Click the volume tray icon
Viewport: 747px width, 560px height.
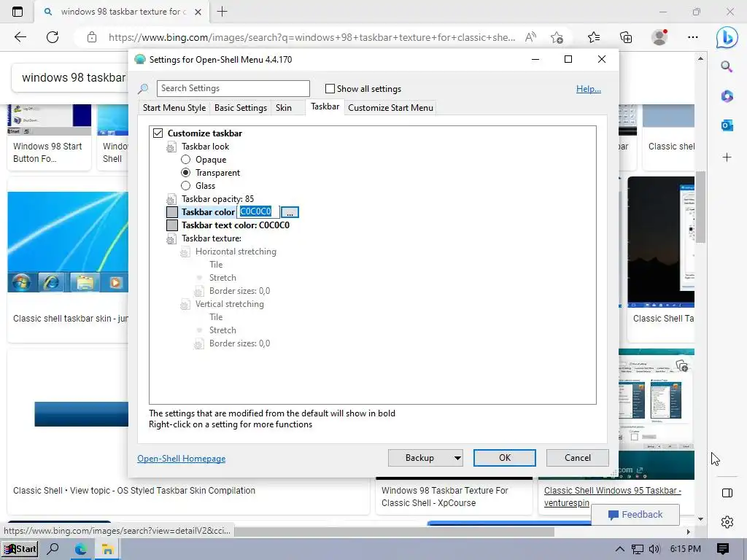[654, 549]
